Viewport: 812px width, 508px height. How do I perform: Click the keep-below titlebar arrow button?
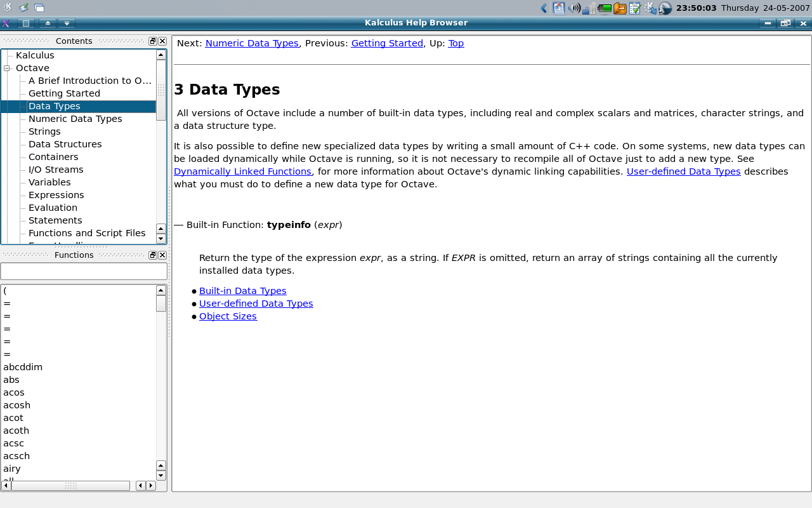(67, 23)
